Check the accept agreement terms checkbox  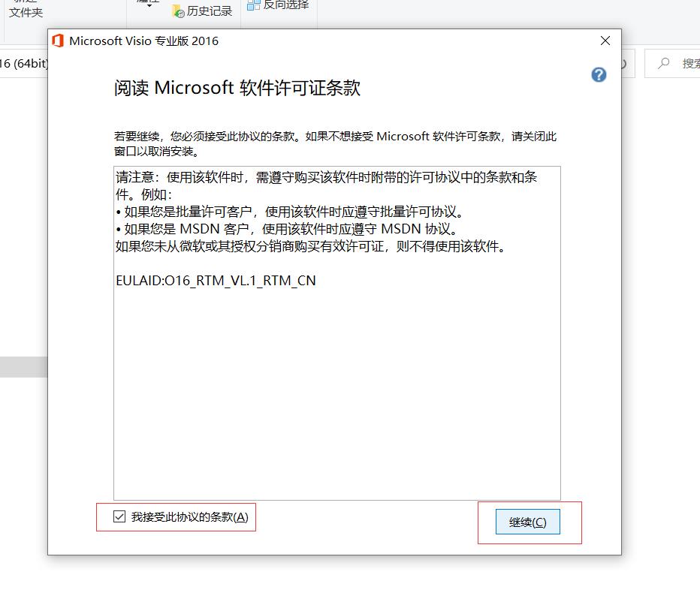coord(119,516)
